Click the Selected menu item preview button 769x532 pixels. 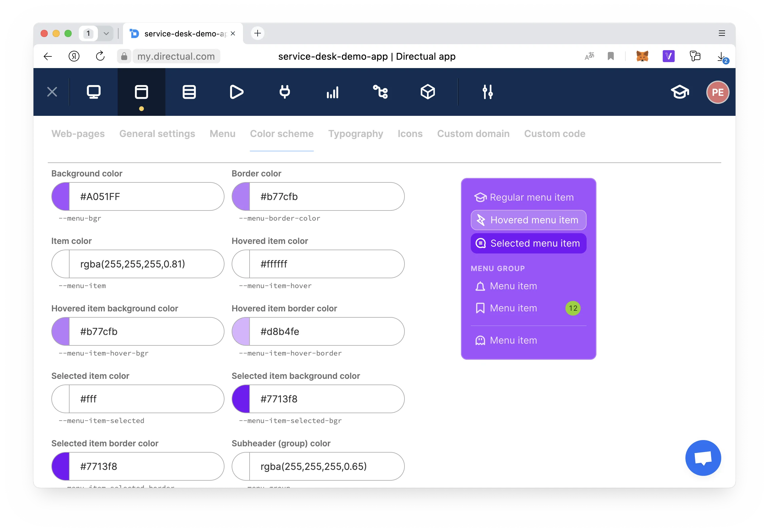point(528,243)
